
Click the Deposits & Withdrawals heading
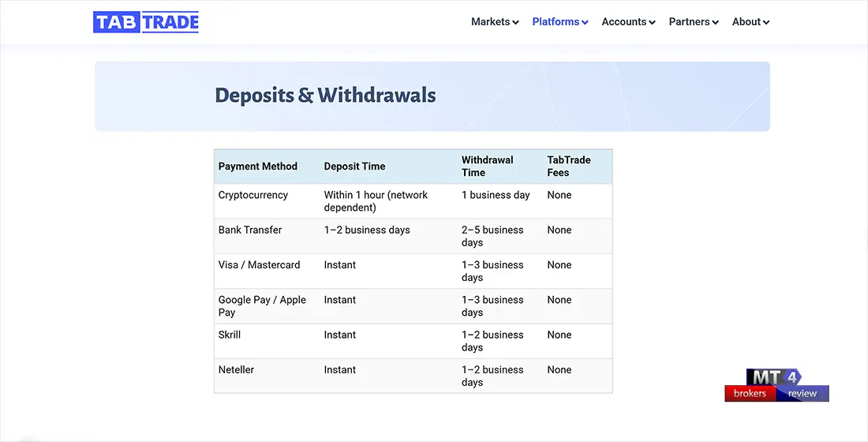325,96
